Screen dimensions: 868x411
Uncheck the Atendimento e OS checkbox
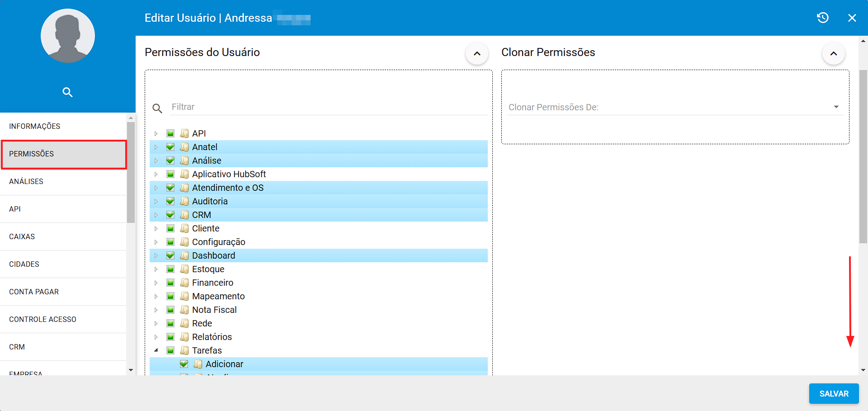point(170,188)
